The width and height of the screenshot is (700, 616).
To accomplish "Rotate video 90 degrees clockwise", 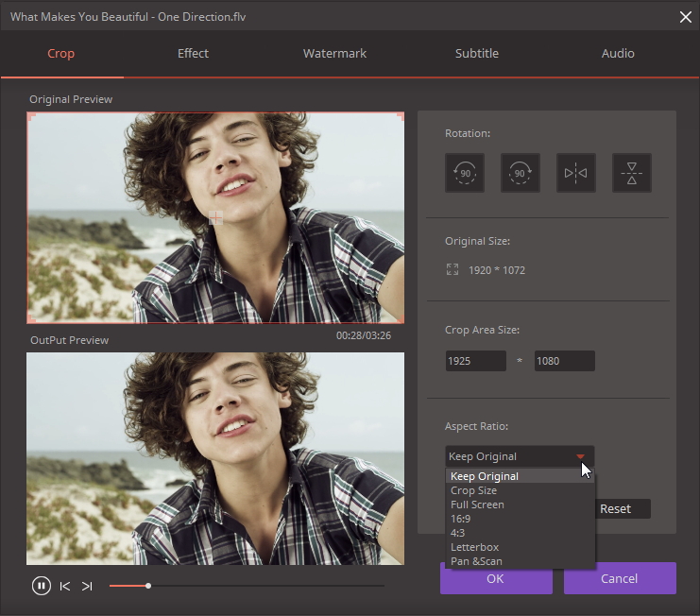I will pyautogui.click(x=521, y=173).
